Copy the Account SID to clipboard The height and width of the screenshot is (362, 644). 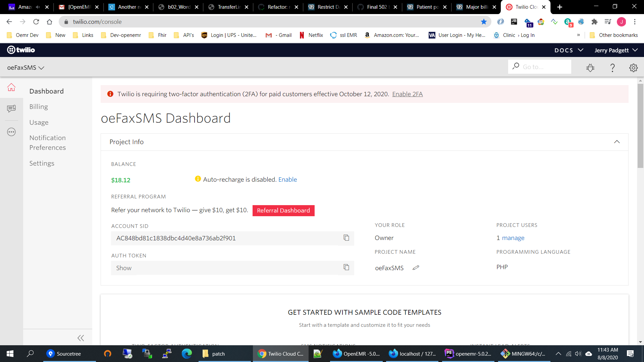[x=346, y=238]
